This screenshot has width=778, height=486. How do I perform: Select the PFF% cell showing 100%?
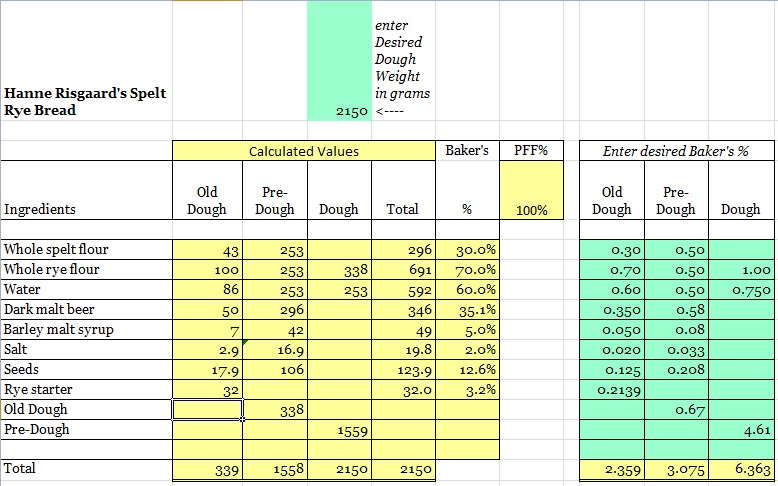tap(531, 210)
